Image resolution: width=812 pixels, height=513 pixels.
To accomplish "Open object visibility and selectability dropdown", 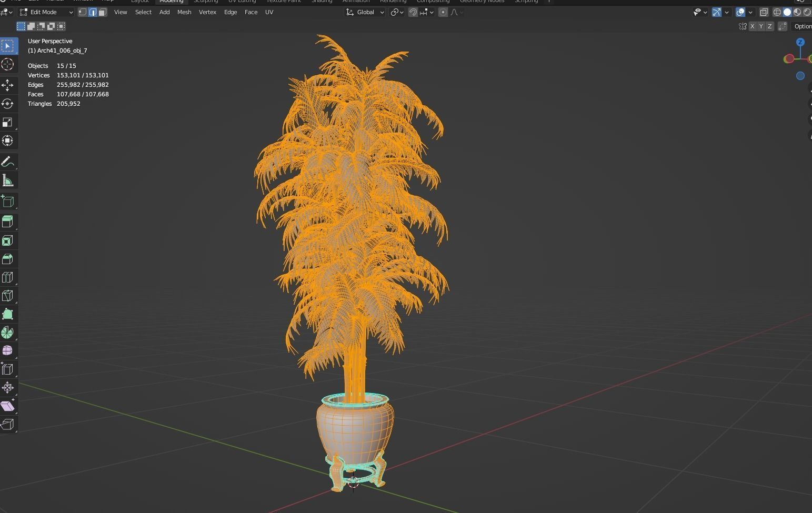I will click(700, 12).
